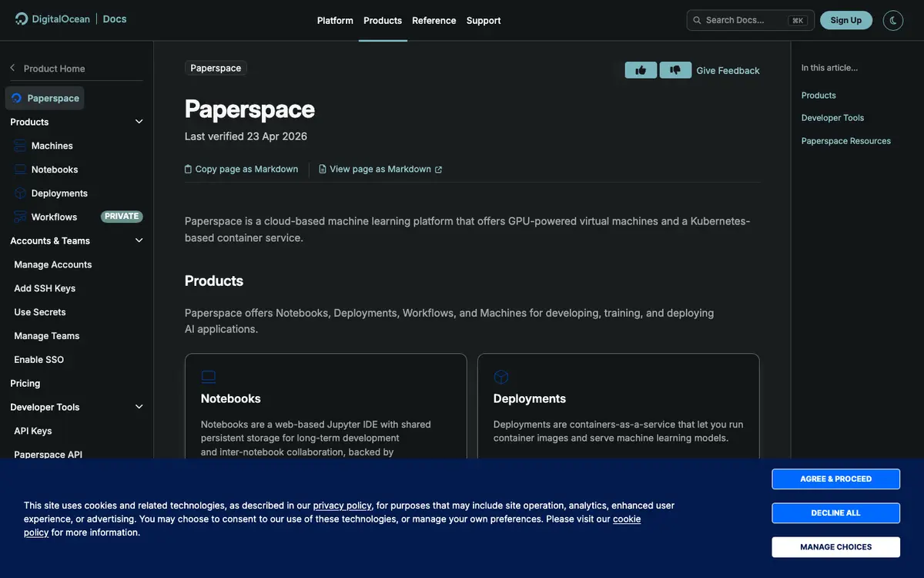Open Workflows in sidebar
924x578 pixels.
tap(54, 217)
